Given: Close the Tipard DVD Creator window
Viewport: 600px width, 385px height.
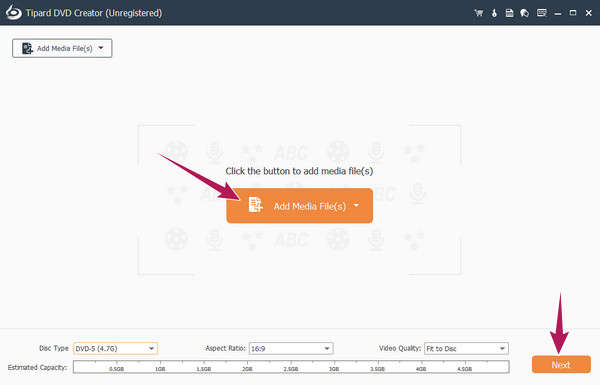Looking at the screenshot, I should click(x=589, y=13).
